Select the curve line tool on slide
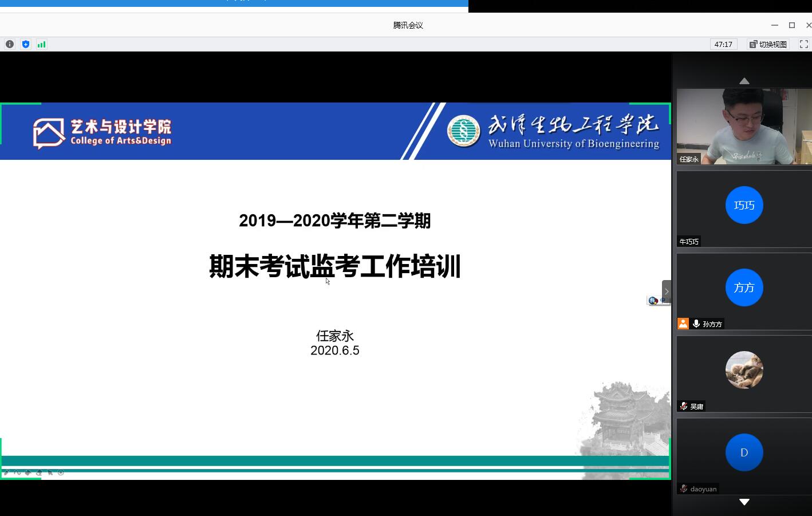Viewport: 812px width, 516px height. tap(17, 472)
